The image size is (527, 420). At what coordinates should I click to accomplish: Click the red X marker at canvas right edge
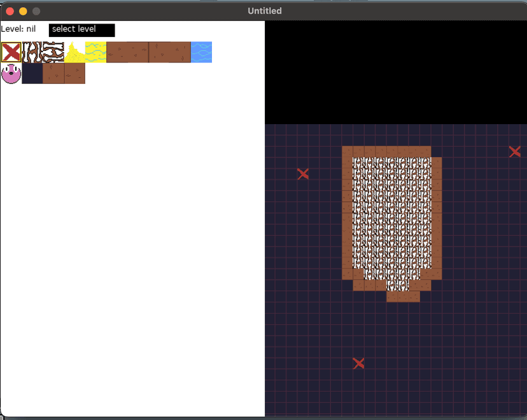(514, 151)
